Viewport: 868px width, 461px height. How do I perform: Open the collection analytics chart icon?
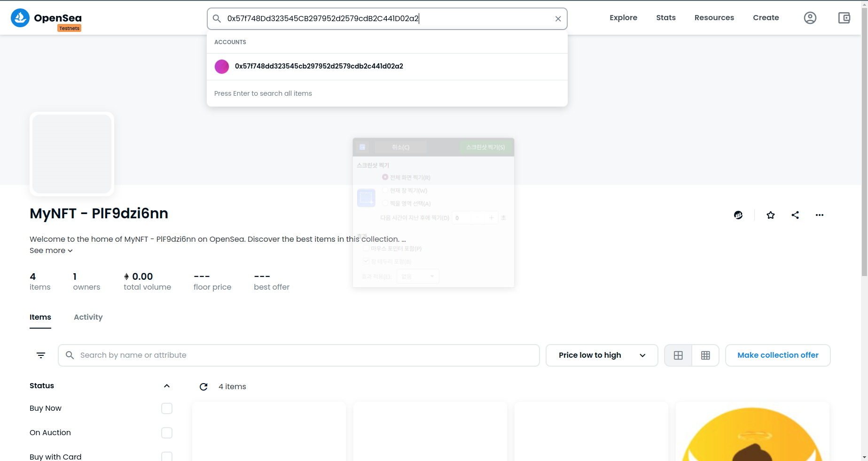point(738,215)
